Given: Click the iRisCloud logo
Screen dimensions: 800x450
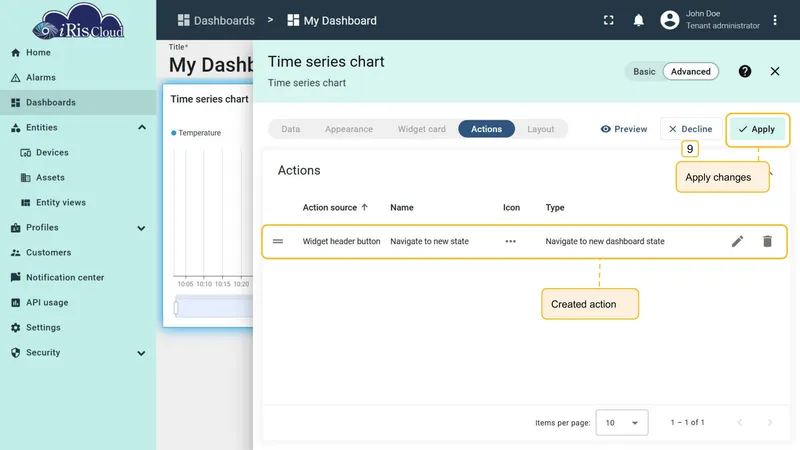Looking at the screenshot, I should coord(78,21).
